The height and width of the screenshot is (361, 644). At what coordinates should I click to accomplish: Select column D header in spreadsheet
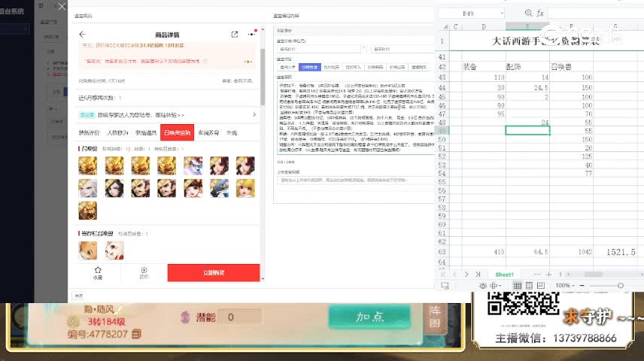click(484, 26)
